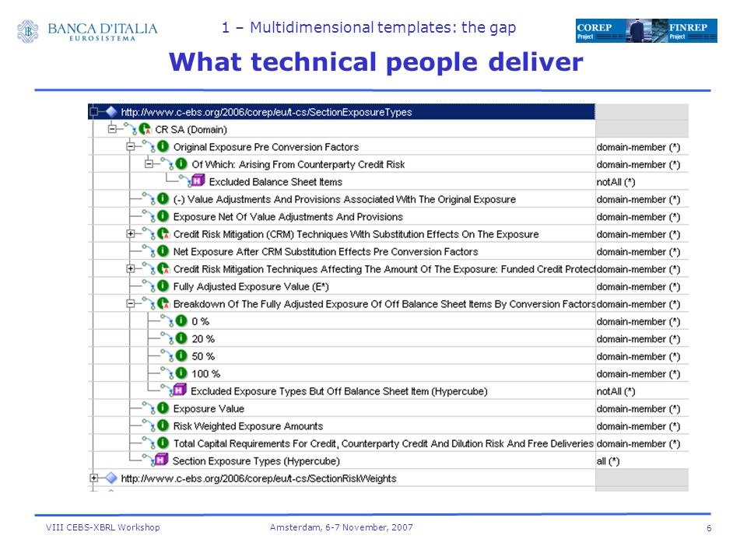Click green item icon of Exposure Value row

pyautogui.click(x=163, y=408)
